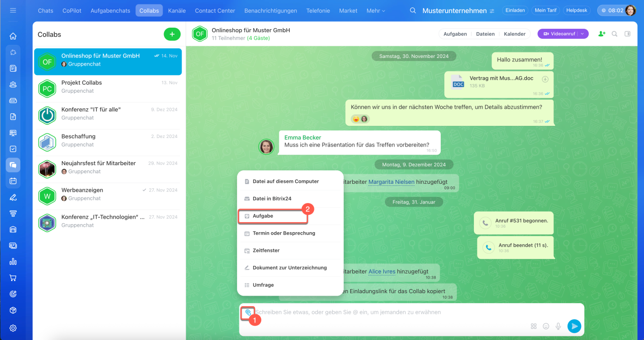Open the search icon in top bar
644x340 pixels.
click(413, 11)
